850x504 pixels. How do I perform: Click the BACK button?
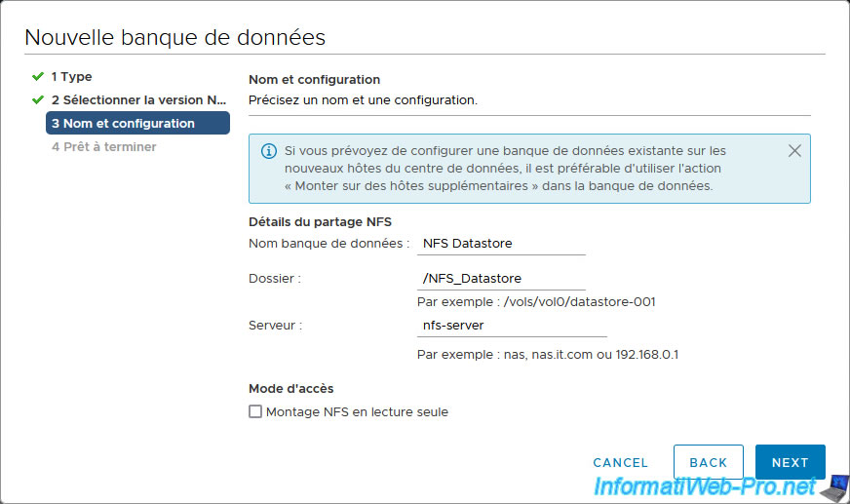[x=708, y=462]
